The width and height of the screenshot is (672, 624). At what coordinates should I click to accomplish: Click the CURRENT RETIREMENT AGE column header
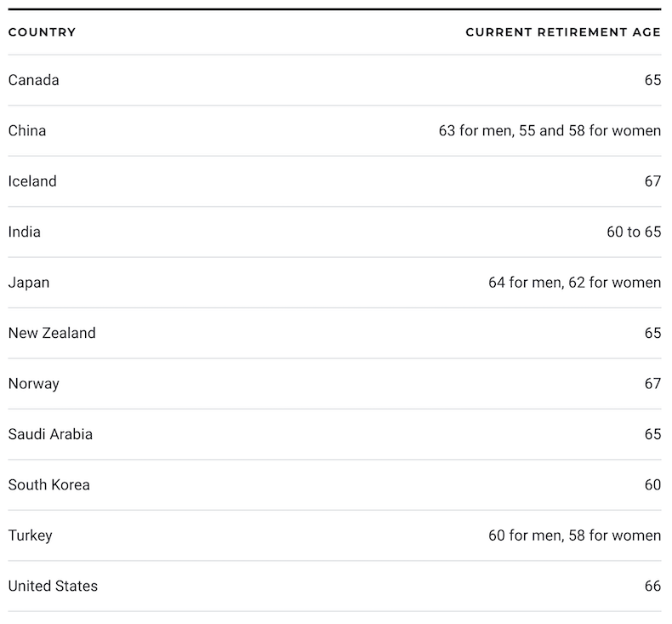coord(562,32)
